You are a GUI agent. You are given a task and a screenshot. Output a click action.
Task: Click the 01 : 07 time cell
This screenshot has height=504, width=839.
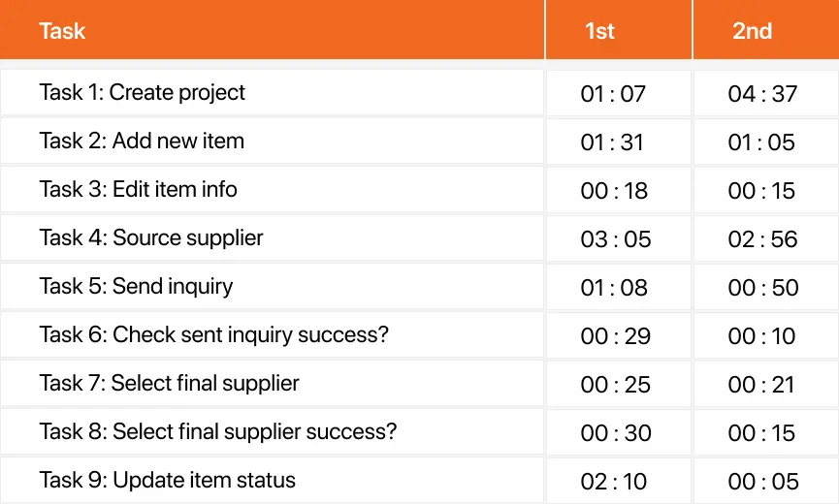pyautogui.click(x=619, y=93)
